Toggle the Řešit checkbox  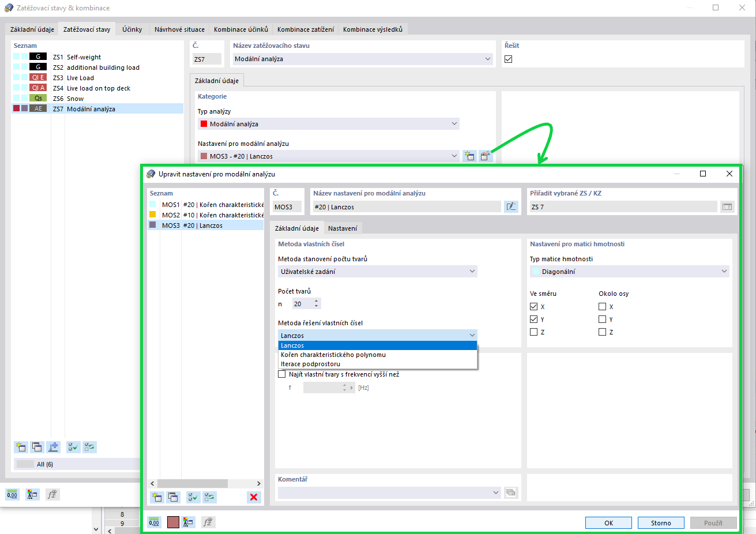(x=508, y=59)
